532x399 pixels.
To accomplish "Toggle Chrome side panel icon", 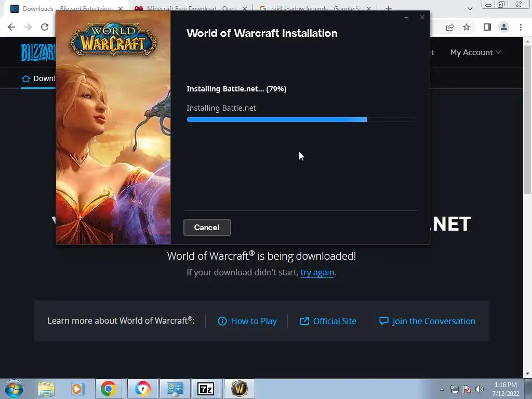I will tap(487, 27).
